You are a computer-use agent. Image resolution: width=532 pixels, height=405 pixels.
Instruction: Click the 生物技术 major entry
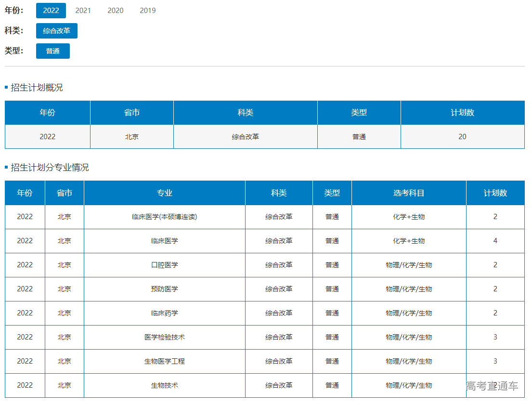tap(164, 385)
